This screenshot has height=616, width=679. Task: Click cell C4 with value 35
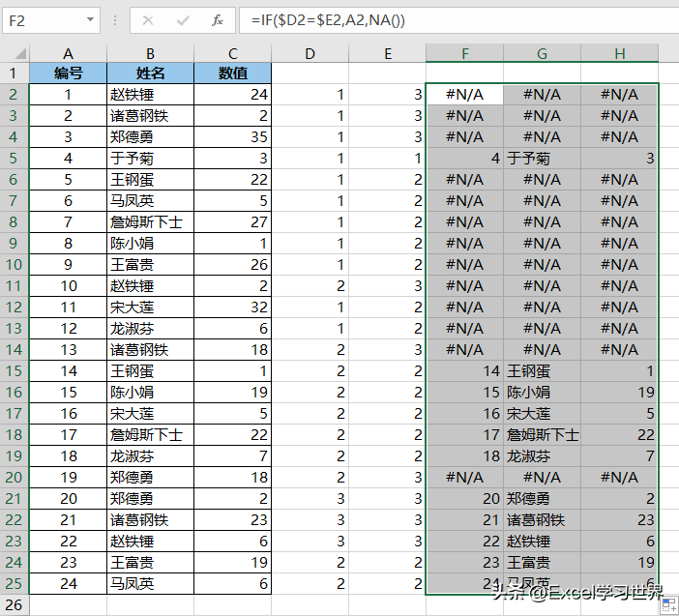tap(232, 136)
